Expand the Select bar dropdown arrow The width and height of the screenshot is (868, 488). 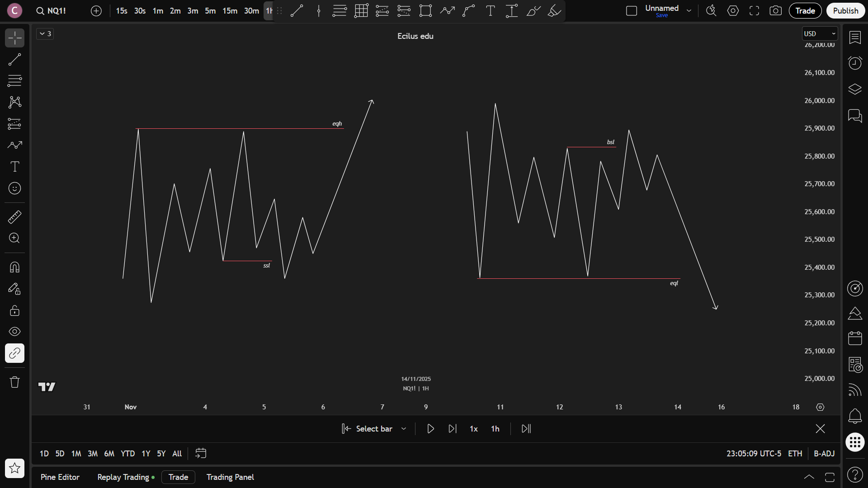(404, 429)
